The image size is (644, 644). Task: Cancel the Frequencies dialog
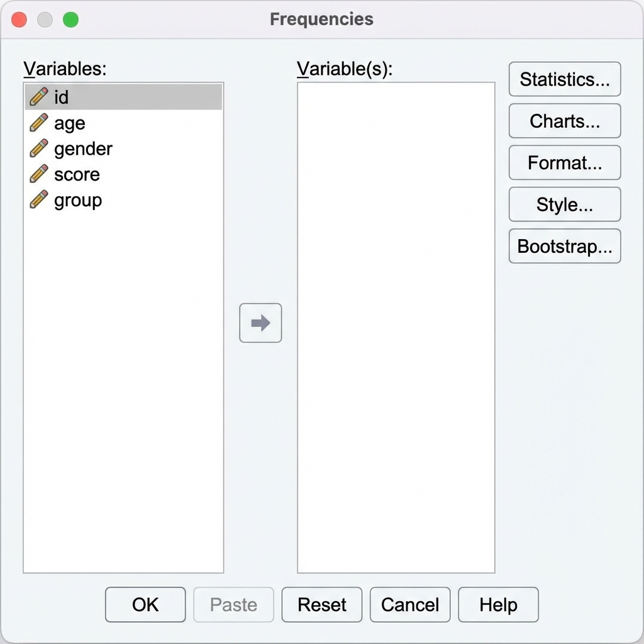(410, 604)
